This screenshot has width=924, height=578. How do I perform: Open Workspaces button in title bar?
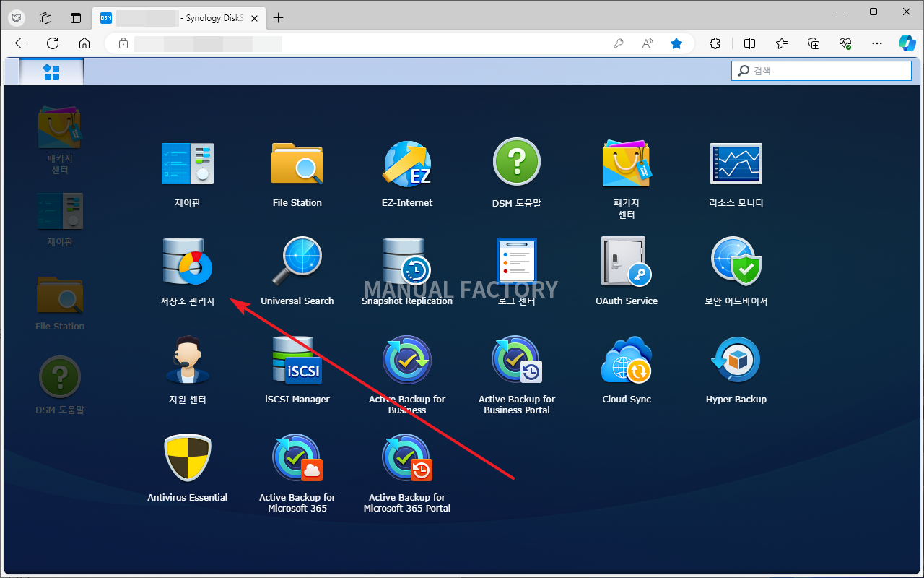pos(45,18)
